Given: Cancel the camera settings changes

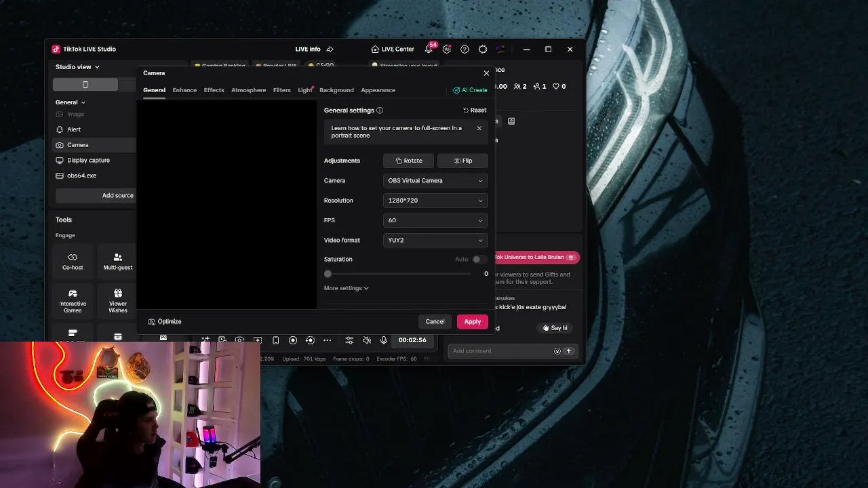Looking at the screenshot, I should (x=435, y=321).
